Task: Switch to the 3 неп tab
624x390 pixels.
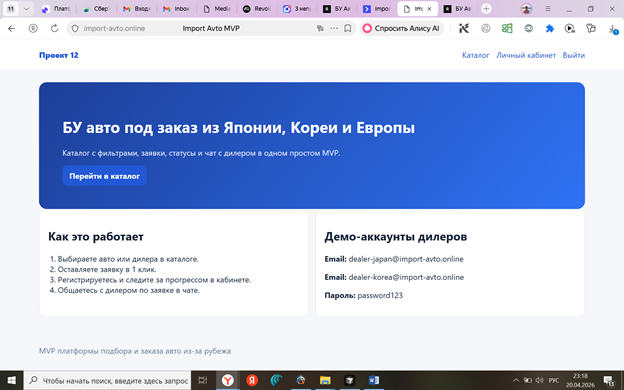Action: pyautogui.click(x=297, y=9)
